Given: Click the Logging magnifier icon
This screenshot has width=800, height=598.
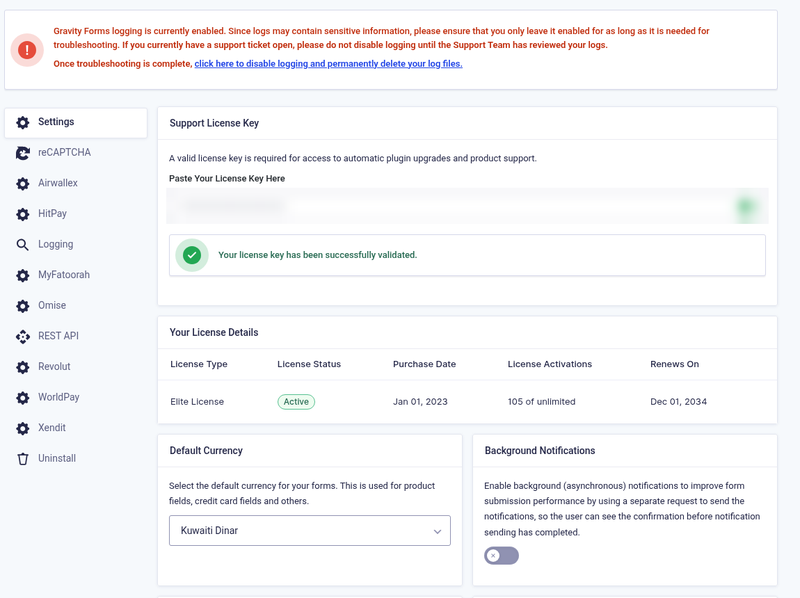Looking at the screenshot, I should tap(22, 245).
